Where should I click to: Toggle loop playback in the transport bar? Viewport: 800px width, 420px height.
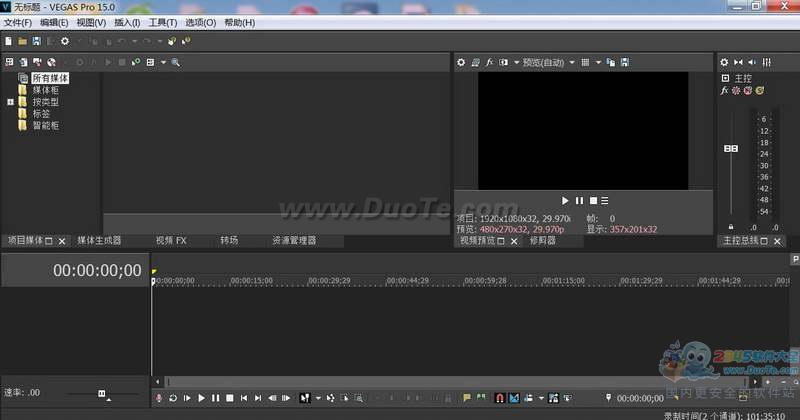173,398
